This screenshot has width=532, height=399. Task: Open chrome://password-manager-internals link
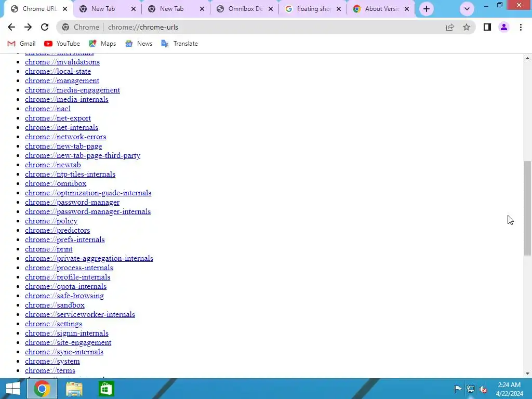88,211
